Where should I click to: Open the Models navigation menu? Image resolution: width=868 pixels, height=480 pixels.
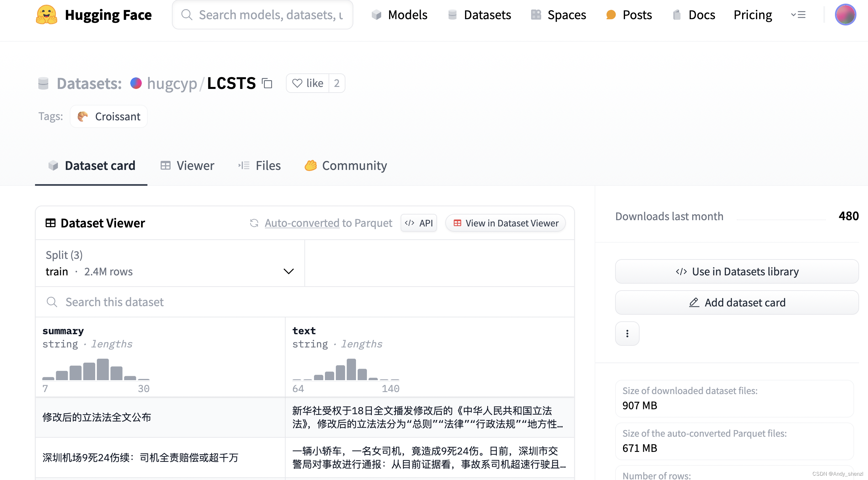399,15
